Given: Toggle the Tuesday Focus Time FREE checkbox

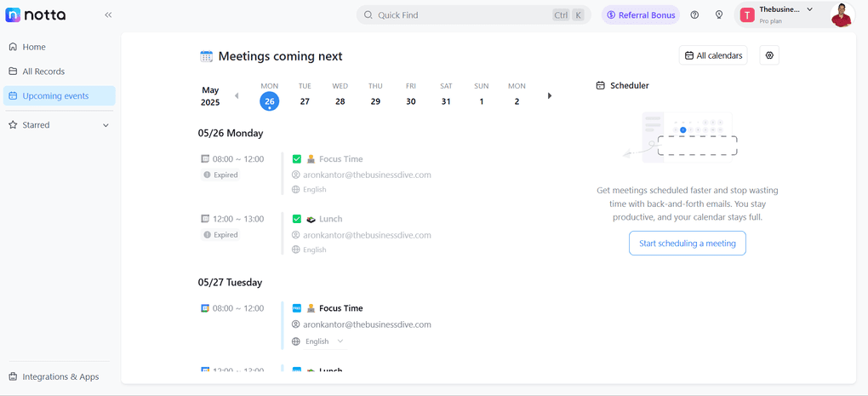Looking at the screenshot, I should 297,308.
